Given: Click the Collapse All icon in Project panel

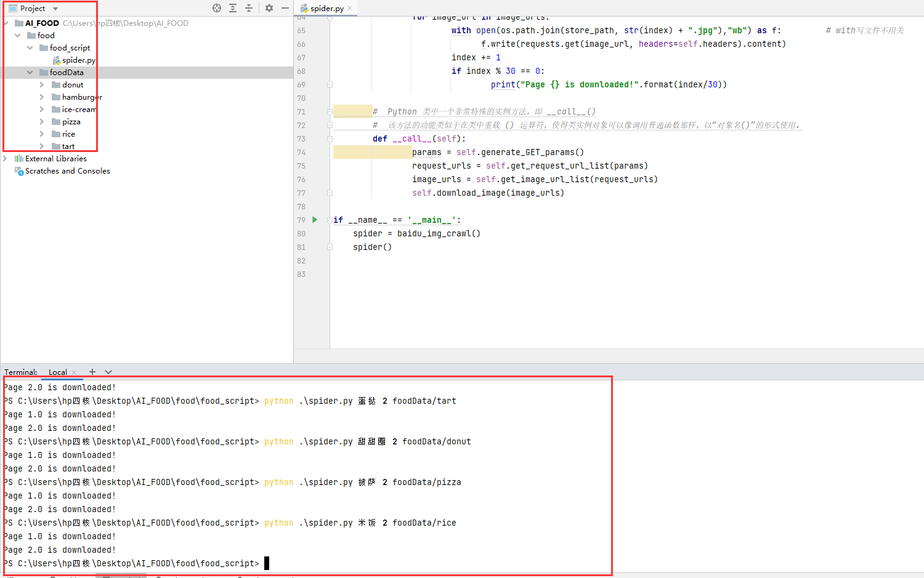Looking at the screenshot, I should tap(249, 8).
